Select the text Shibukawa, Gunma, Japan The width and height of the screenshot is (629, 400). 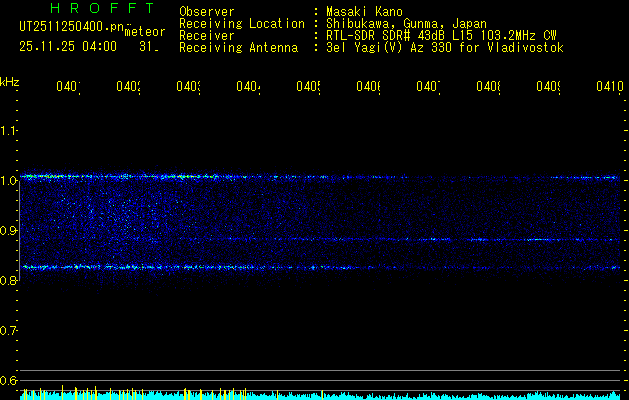coord(406,24)
